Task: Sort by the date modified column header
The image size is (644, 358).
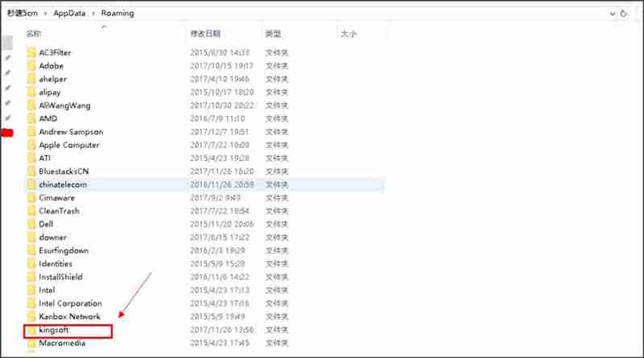Action: (x=205, y=34)
